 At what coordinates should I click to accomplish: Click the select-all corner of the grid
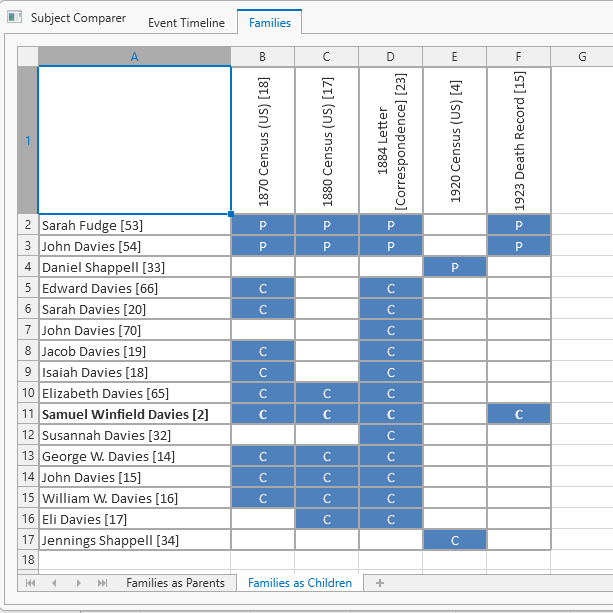(27, 57)
